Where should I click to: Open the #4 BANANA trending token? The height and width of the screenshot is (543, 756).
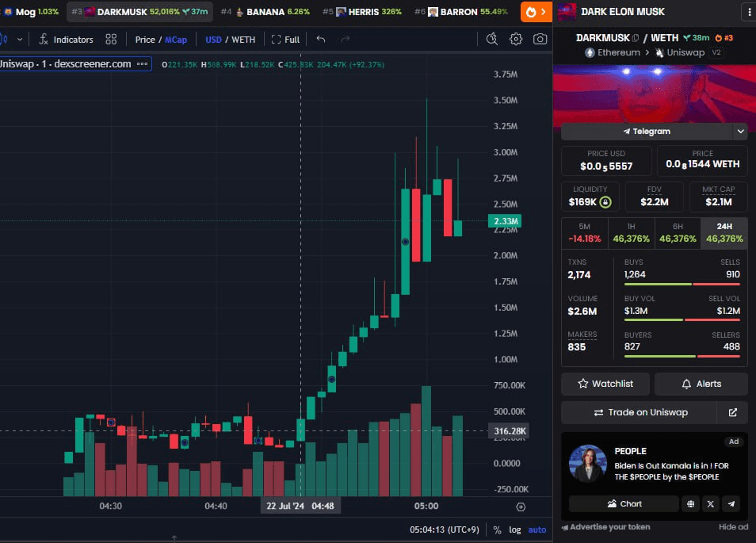[x=265, y=12]
